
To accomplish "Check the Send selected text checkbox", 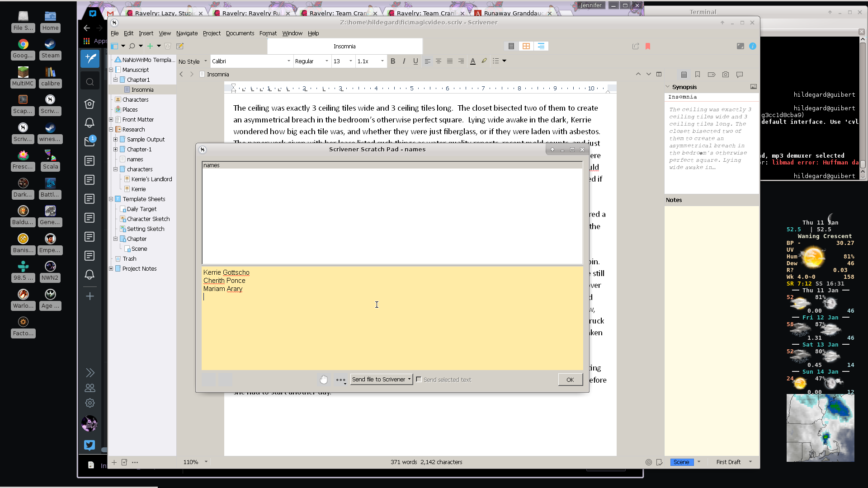I will coord(419,380).
